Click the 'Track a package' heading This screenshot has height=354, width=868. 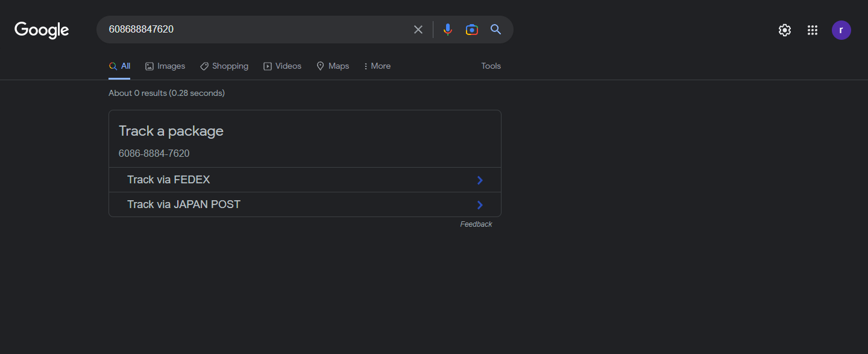click(x=171, y=131)
